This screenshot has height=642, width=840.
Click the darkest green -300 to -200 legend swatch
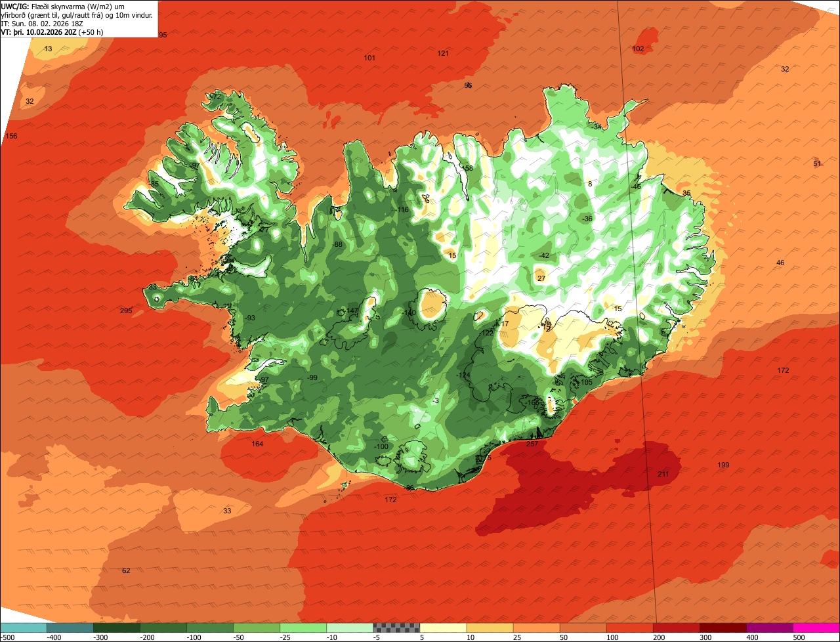(x=116, y=628)
